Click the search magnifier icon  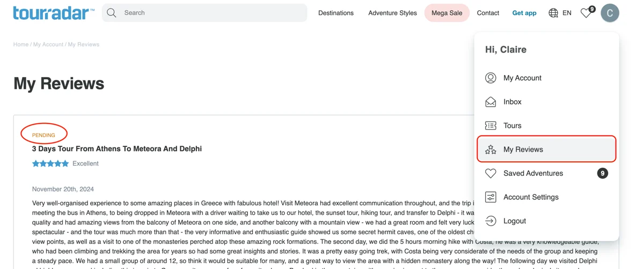[x=111, y=13]
